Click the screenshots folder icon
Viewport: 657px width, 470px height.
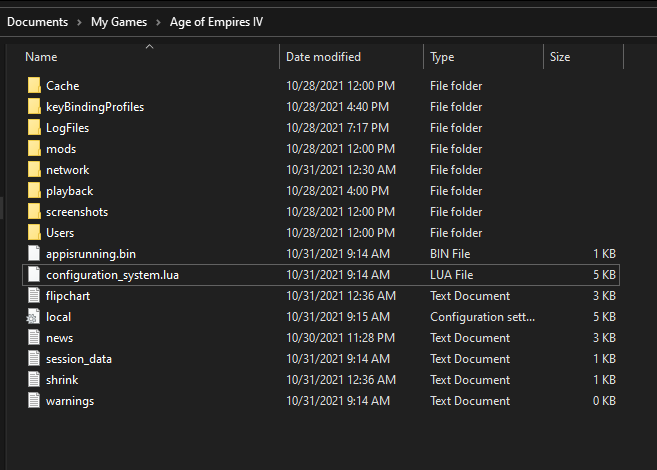tap(33, 212)
